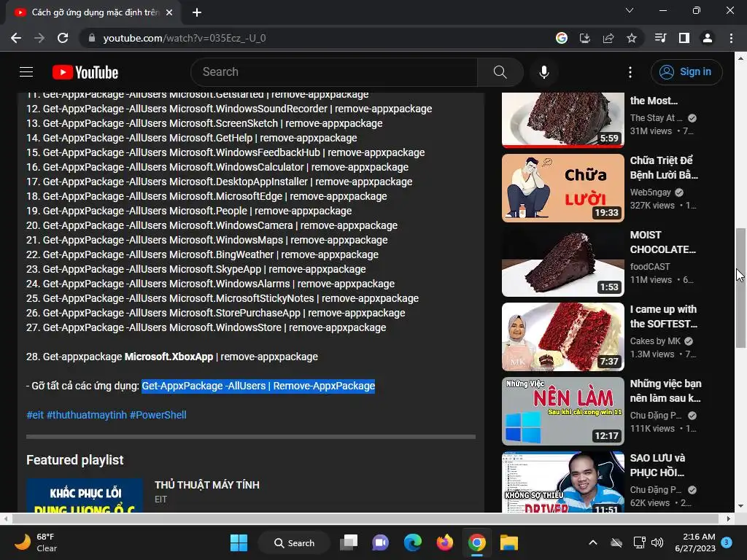The height and width of the screenshot is (560, 747).
Task: Focus the YouTube search field
Action: click(334, 72)
